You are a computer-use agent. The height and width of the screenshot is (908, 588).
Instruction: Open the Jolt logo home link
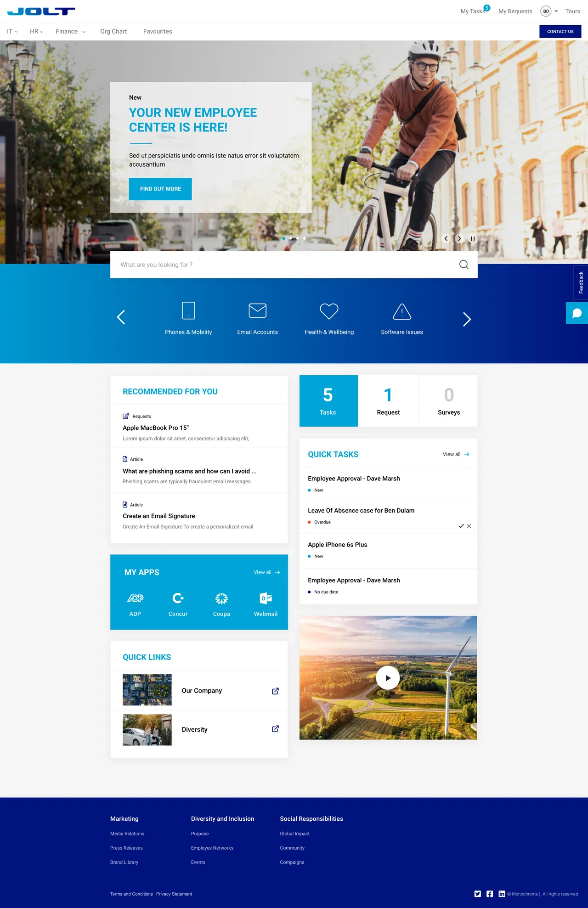pyautogui.click(x=41, y=11)
